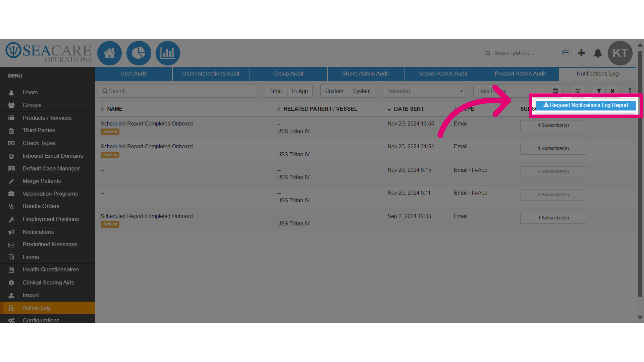Open subscribers for Nov 29, 2024 13:55 row

[553, 125]
